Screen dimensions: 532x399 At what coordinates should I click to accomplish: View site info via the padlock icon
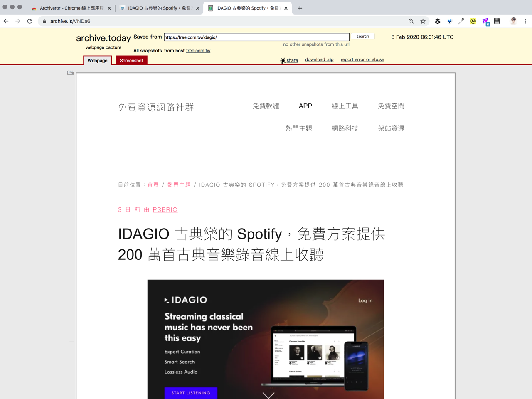(x=44, y=21)
